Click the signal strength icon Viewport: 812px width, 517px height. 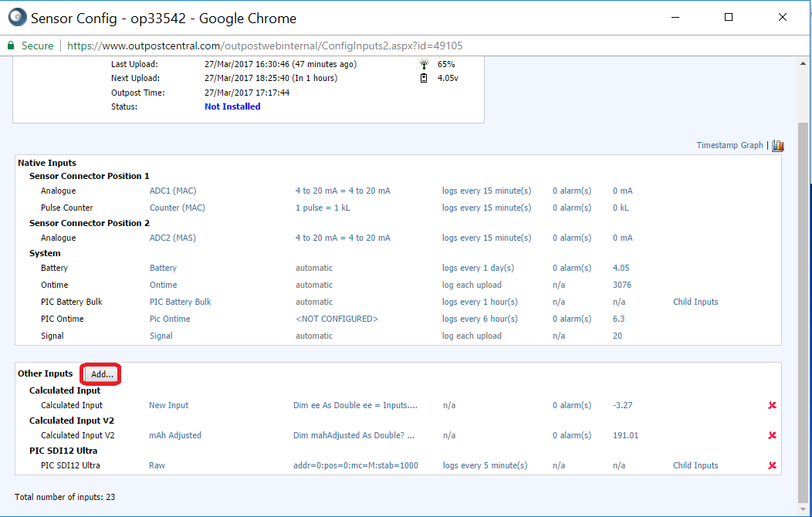[424, 64]
